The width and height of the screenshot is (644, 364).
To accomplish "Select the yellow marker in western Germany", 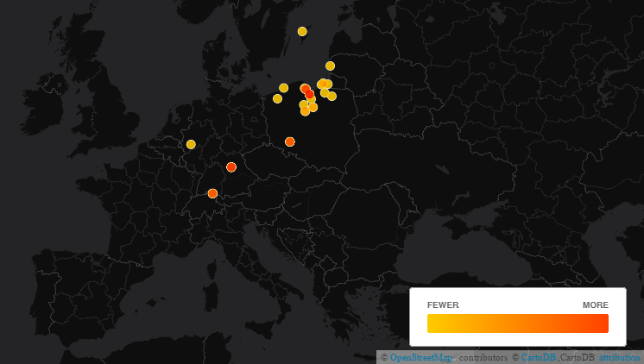I will [x=191, y=144].
